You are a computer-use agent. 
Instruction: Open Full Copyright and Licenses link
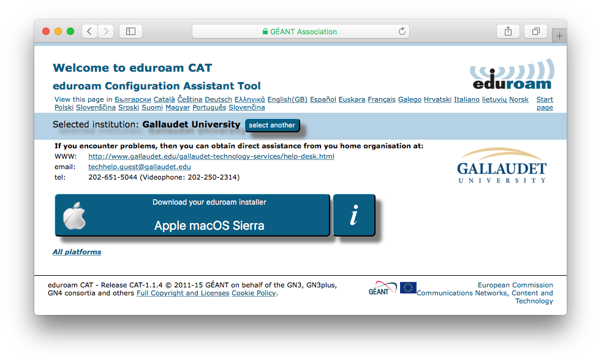click(x=183, y=293)
